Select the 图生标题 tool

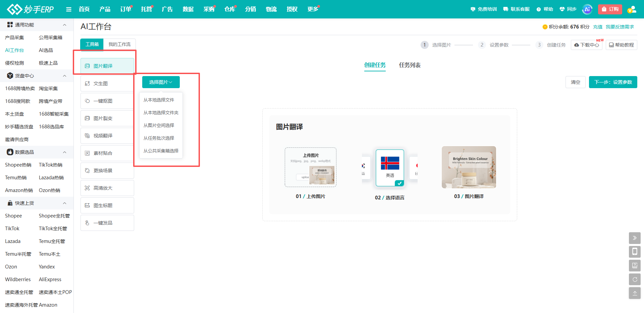[107, 205]
